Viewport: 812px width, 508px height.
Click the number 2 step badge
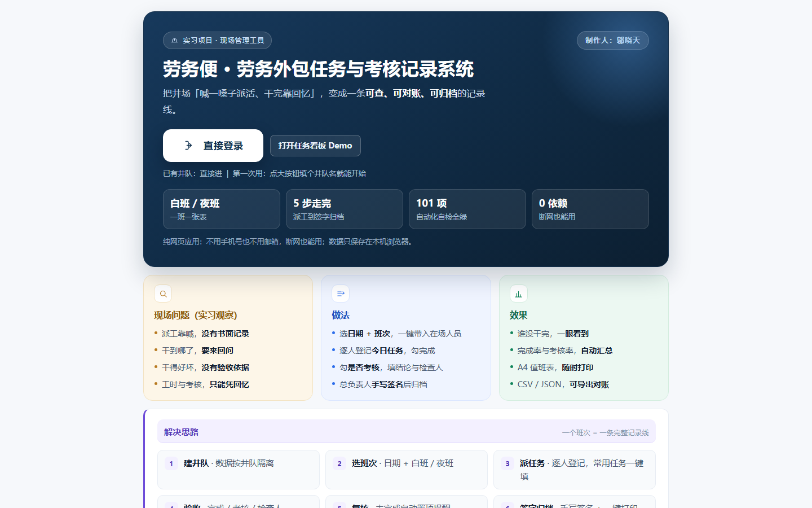(339, 463)
